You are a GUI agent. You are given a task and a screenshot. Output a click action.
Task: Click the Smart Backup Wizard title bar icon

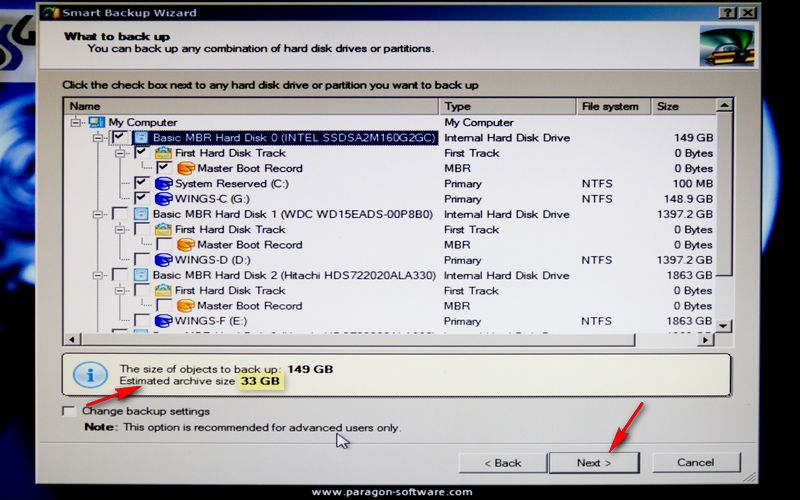pos(51,13)
